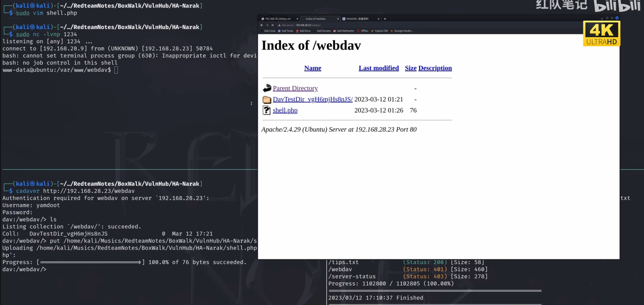The height and width of the screenshot is (305, 644).
Task: Click the shell.php unknown-file icon
Action: (x=267, y=110)
